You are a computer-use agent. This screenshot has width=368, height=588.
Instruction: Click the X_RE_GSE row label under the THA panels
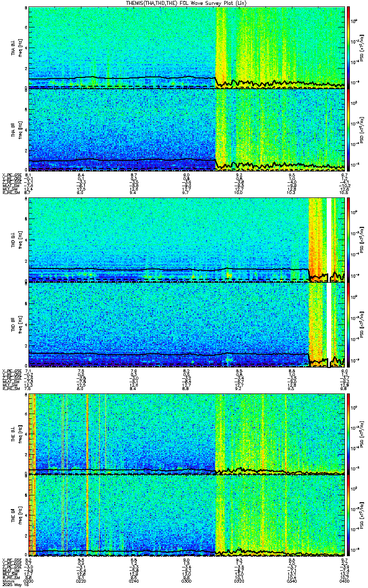[11, 174]
